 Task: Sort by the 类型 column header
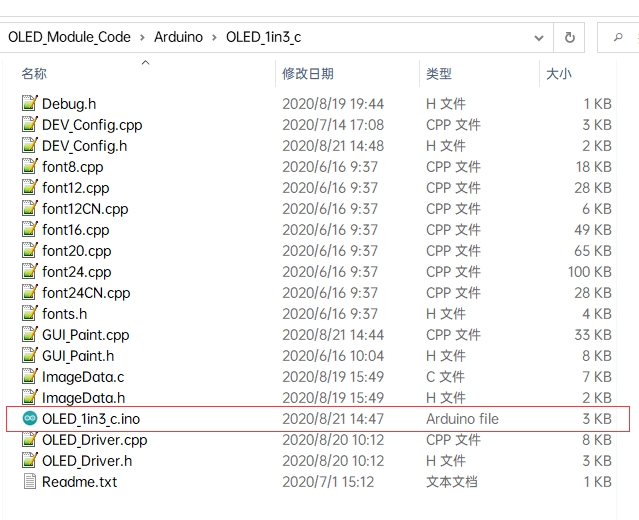439,74
